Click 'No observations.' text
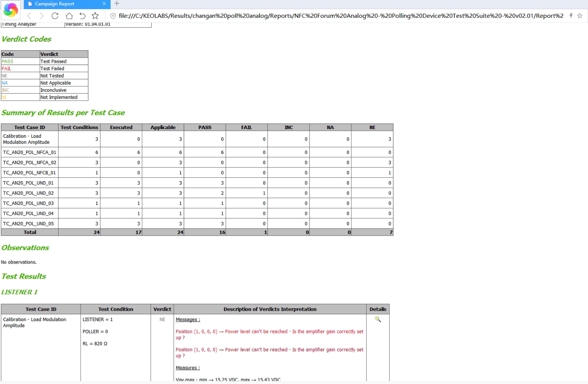588x384 pixels. pos(19,262)
